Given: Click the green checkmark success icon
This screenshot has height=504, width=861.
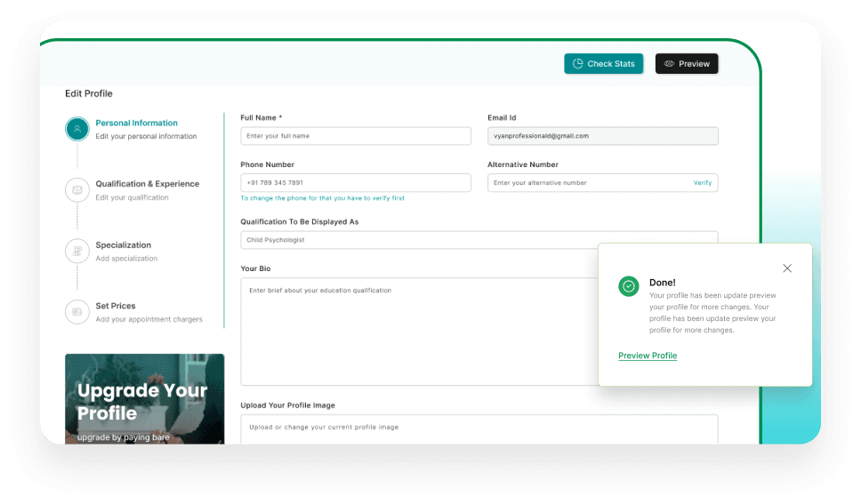Looking at the screenshot, I should (629, 286).
